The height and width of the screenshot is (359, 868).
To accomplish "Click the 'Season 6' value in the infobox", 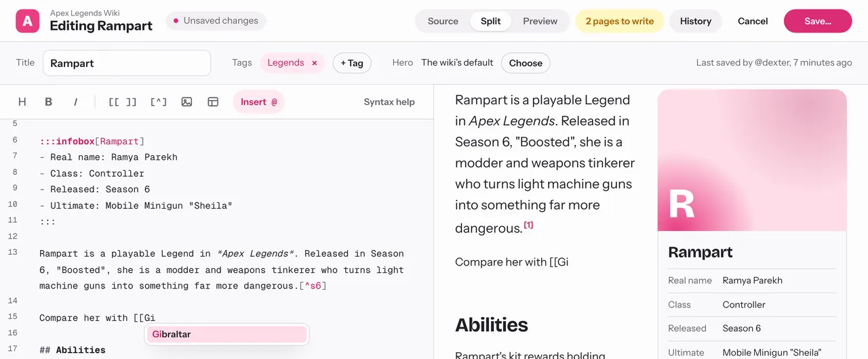I will point(742,329).
